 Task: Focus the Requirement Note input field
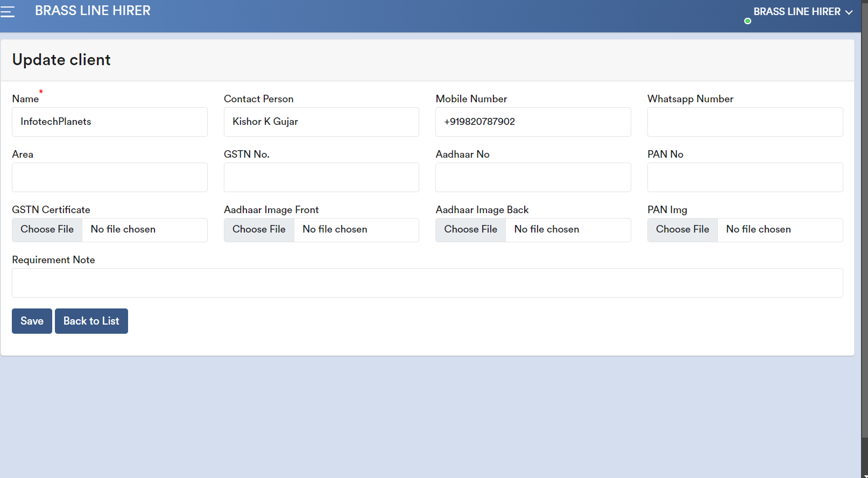(427, 283)
